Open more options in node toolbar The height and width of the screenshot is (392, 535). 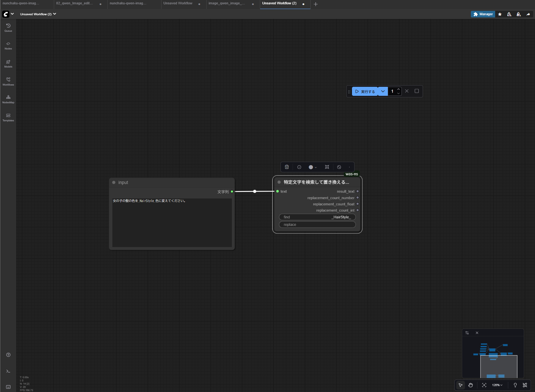point(349,167)
